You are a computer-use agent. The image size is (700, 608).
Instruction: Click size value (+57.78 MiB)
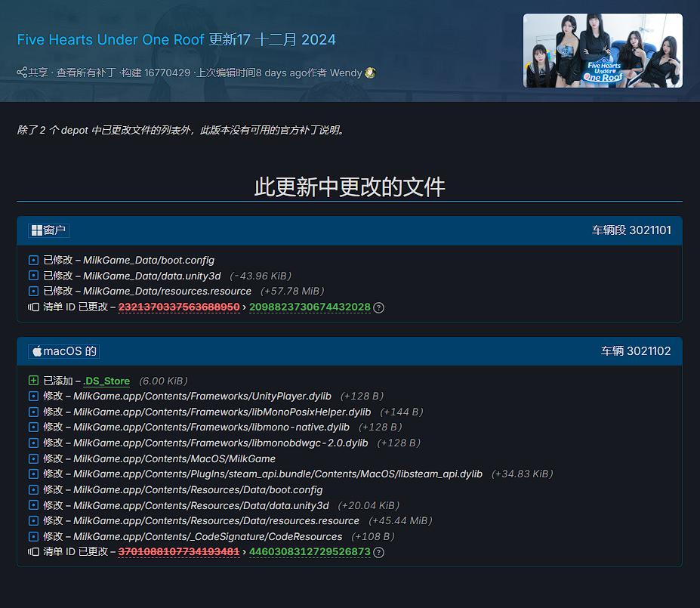(292, 291)
